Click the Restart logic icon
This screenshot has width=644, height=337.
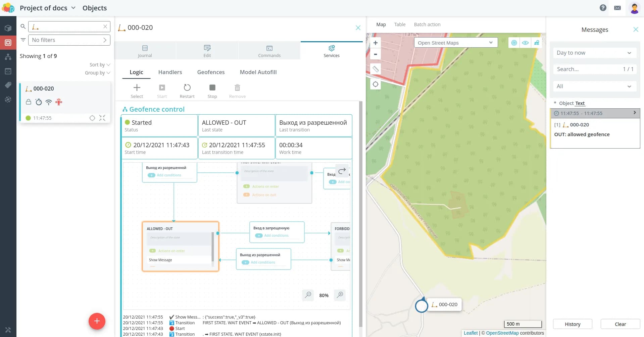[x=187, y=88]
